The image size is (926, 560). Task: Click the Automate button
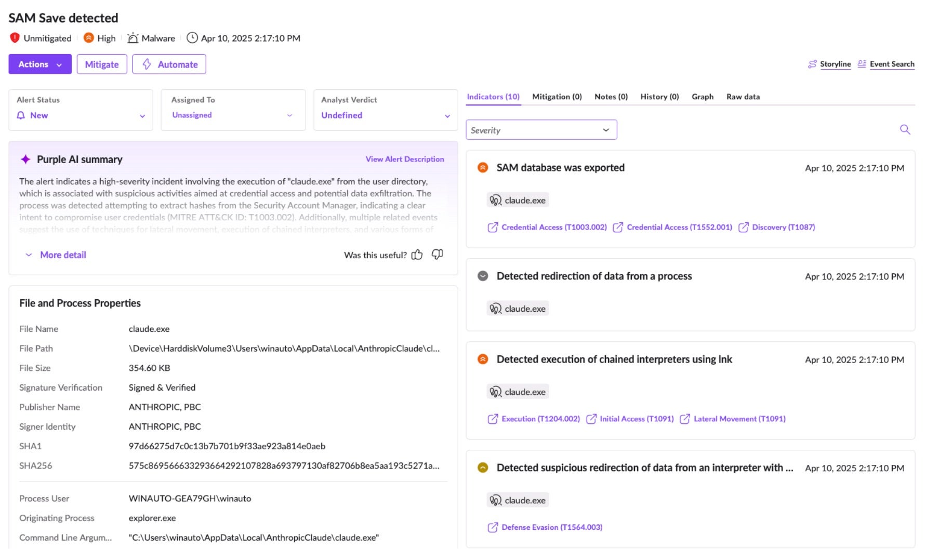click(x=169, y=64)
